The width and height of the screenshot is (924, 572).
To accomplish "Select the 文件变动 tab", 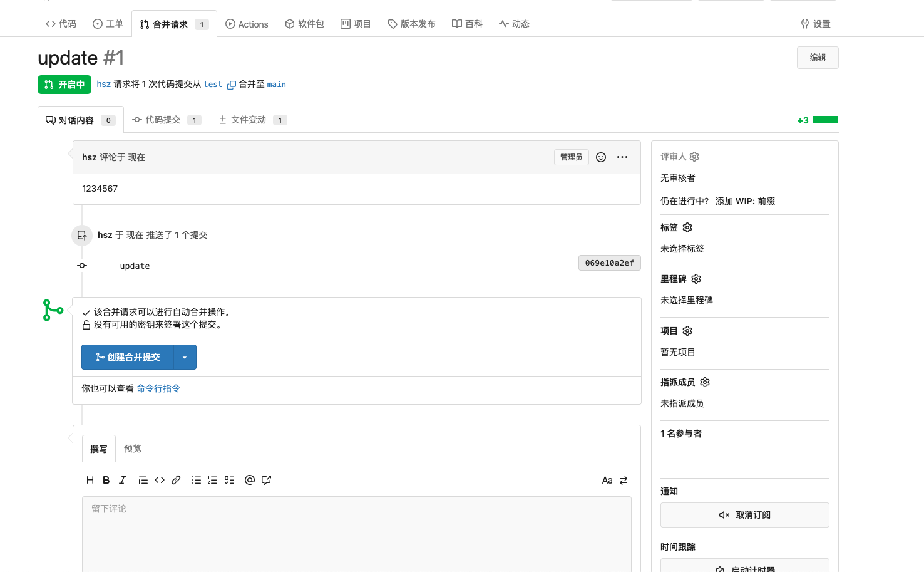I will pyautogui.click(x=253, y=120).
